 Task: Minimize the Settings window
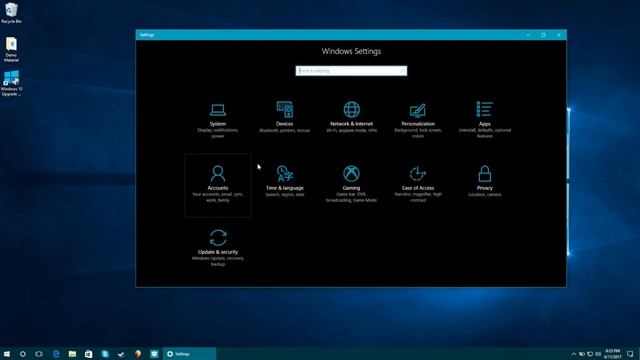pos(528,35)
